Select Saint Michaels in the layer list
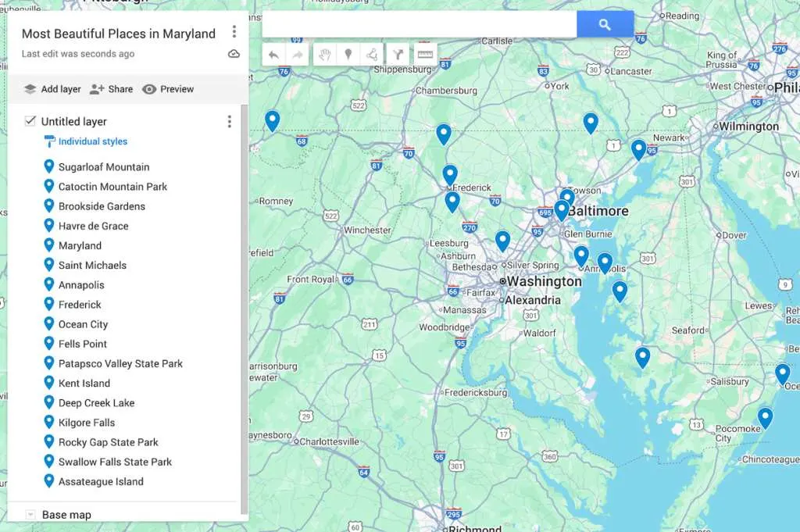The height and width of the screenshot is (532, 800). click(x=92, y=266)
